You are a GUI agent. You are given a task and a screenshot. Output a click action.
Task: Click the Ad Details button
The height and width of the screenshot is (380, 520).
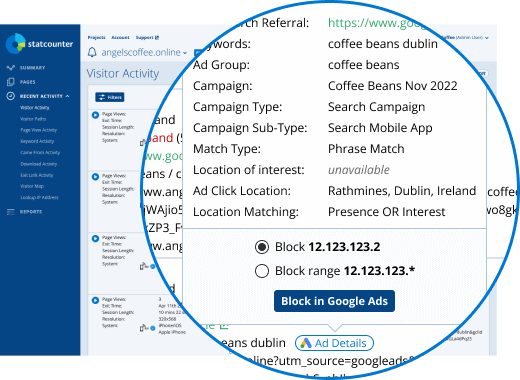click(334, 343)
